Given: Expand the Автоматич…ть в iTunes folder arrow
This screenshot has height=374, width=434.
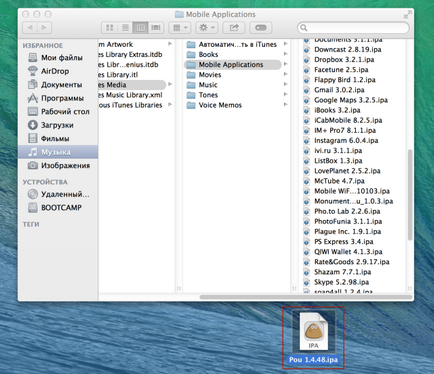Looking at the screenshot, I should pos(285,44).
